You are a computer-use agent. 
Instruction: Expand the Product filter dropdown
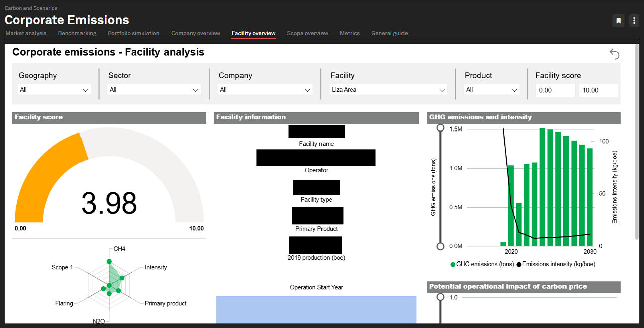pyautogui.click(x=492, y=90)
